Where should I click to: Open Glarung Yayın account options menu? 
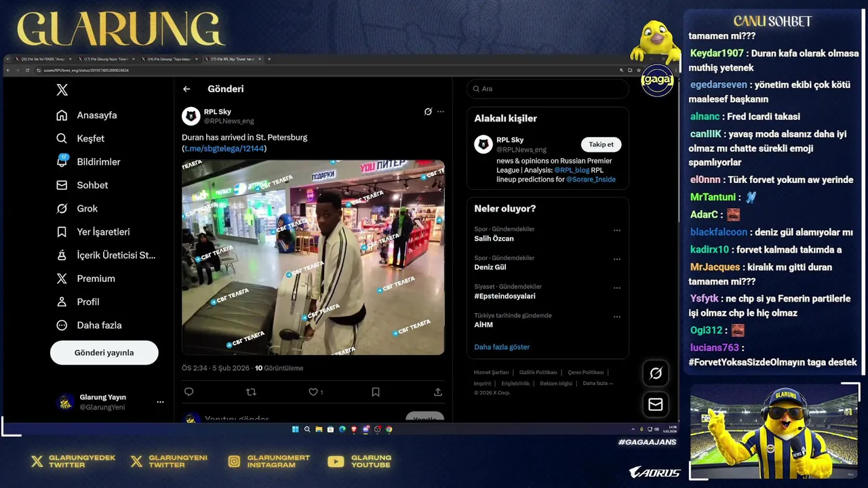pyautogui.click(x=160, y=402)
